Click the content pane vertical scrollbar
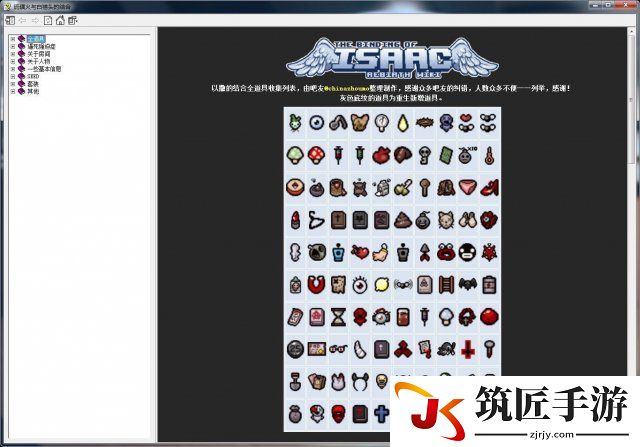This screenshot has height=447, width=640. click(x=633, y=233)
